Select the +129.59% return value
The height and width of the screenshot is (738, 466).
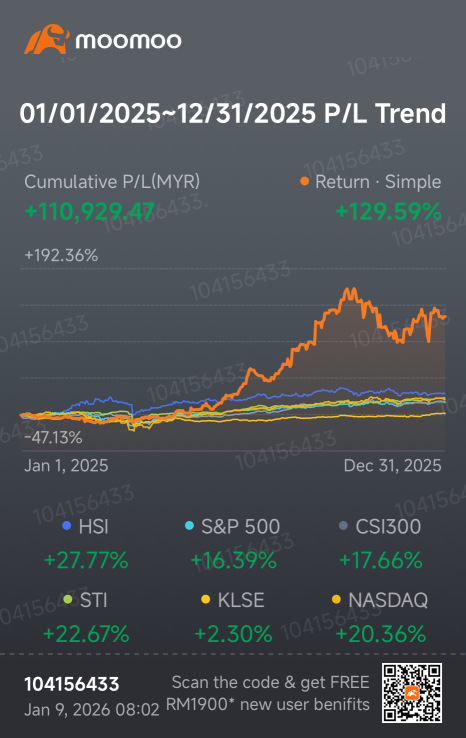click(388, 211)
